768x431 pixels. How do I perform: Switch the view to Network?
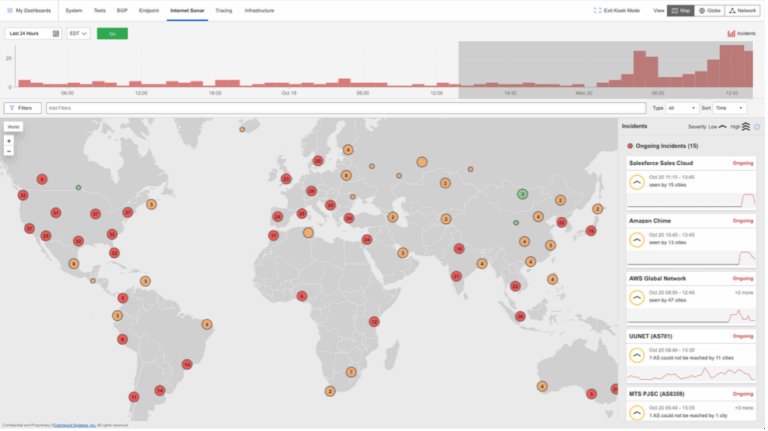click(x=742, y=10)
